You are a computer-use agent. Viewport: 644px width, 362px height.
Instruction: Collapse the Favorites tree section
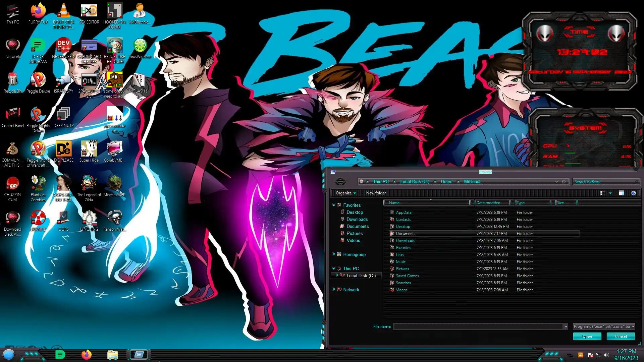coord(334,205)
